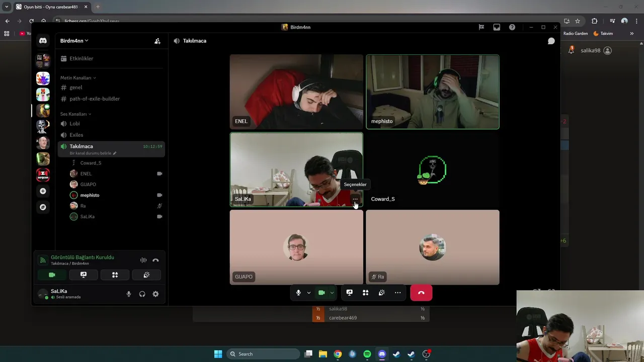This screenshot has width=644, height=362.
Task: Hang up with red disconnect button
Action: 421,293
